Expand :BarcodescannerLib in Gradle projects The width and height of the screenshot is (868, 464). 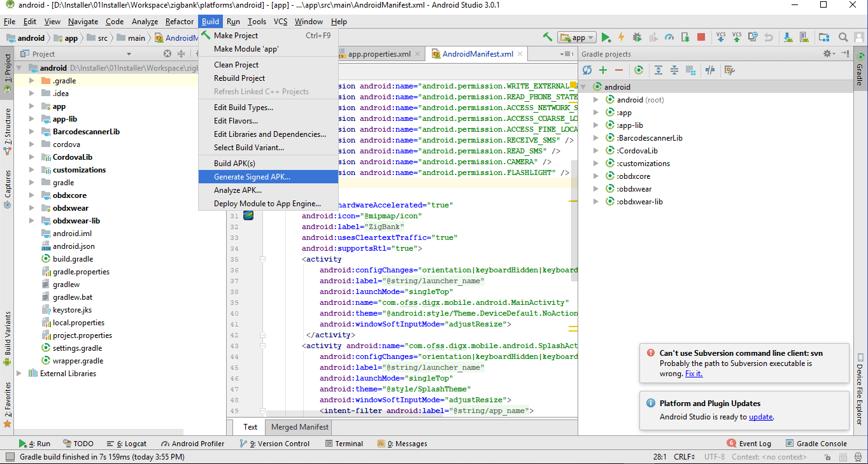click(596, 138)
